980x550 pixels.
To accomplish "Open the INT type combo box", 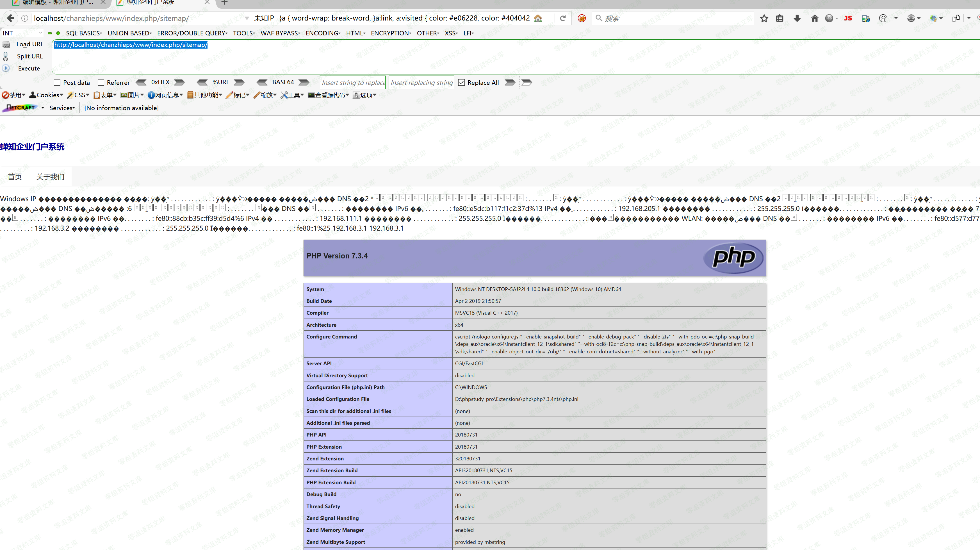I will [x=22, y=33].
